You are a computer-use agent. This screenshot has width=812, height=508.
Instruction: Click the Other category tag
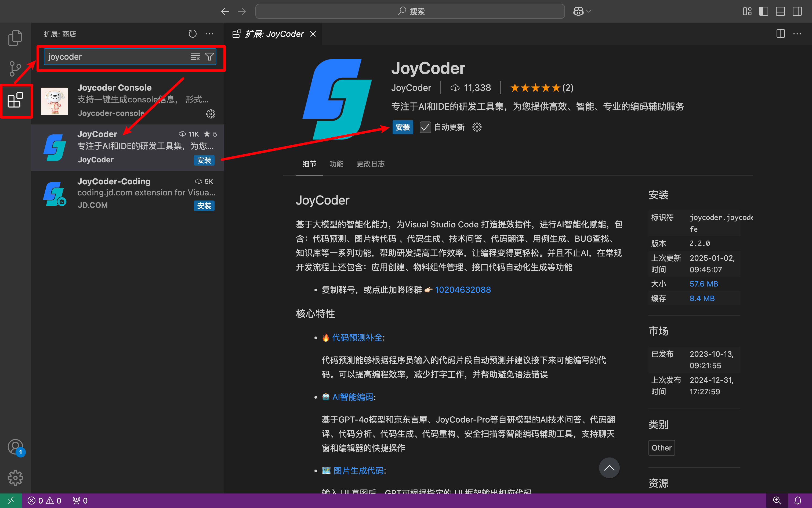point(661,448)
